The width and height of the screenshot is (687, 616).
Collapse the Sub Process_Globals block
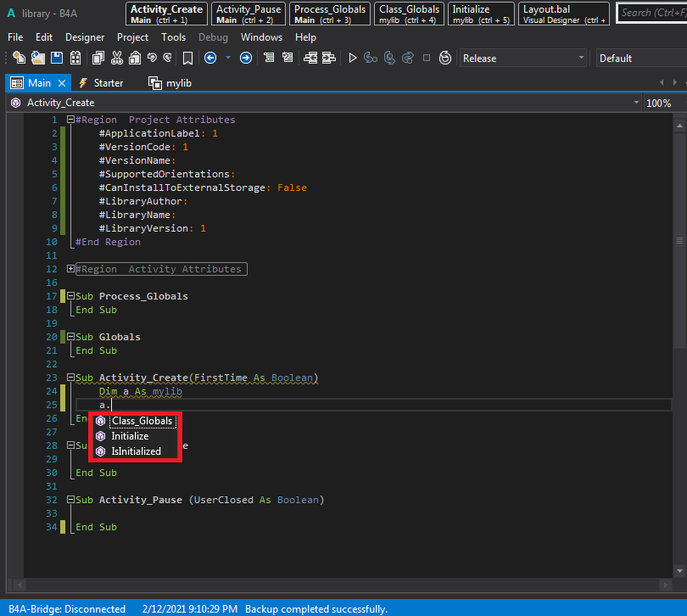point(71,296)
